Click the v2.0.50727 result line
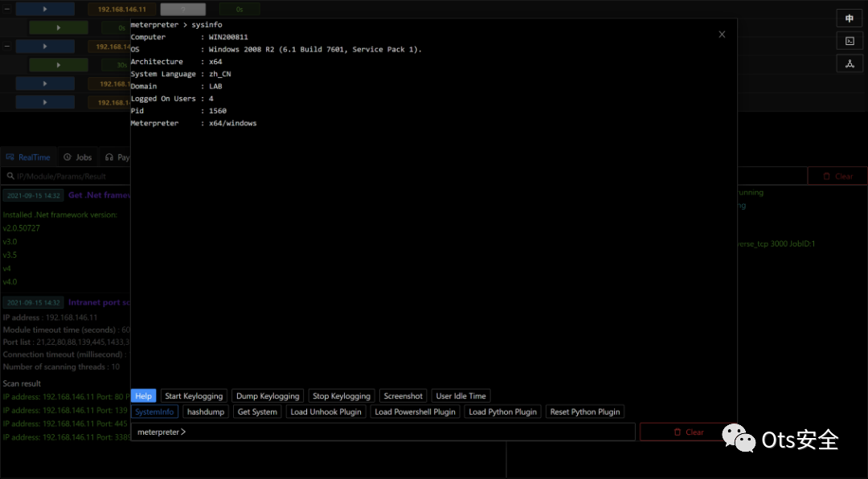This screenshot has height=479, width=868. tap(21, 228)
